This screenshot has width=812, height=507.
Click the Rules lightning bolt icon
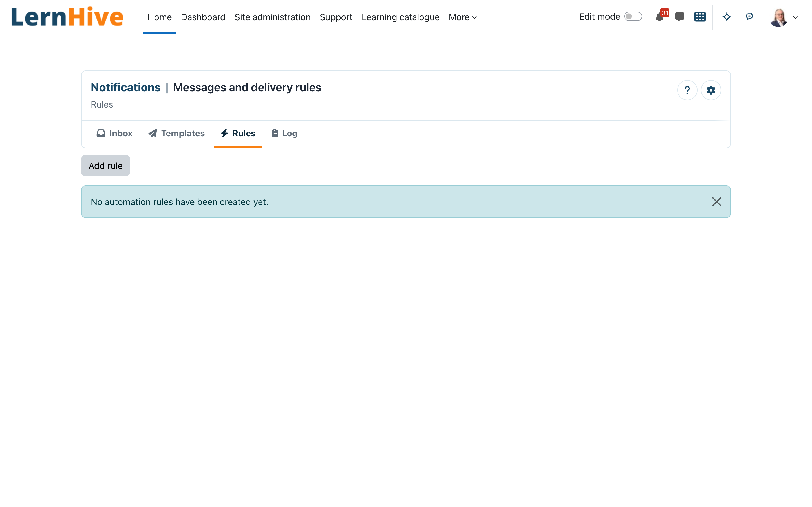coord(224,133)
